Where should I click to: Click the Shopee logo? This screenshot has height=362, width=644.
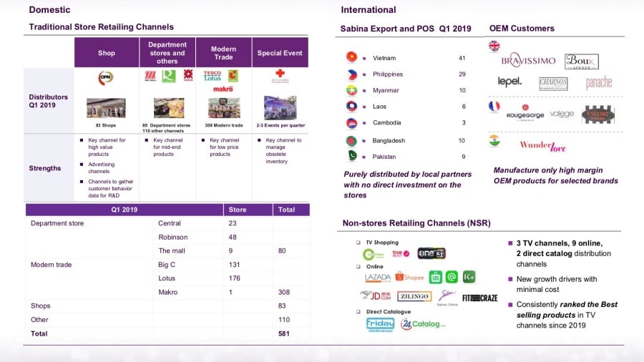coord(410,277)
